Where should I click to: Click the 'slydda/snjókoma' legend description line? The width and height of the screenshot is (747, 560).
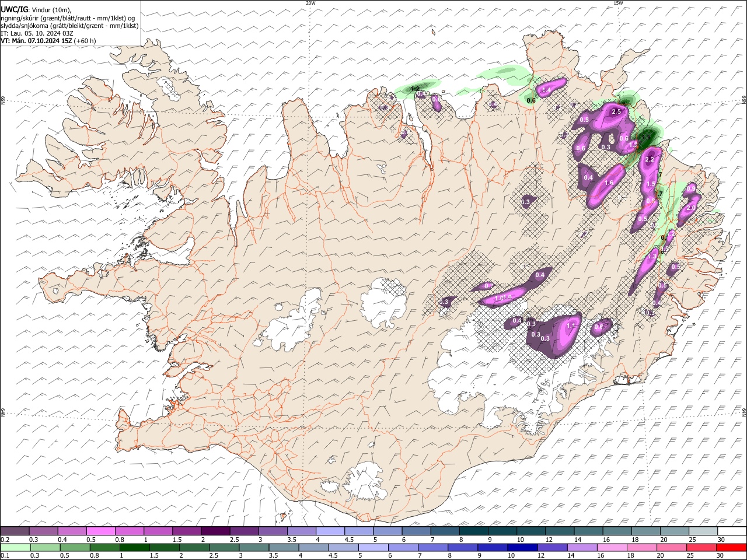click(70, 26)
